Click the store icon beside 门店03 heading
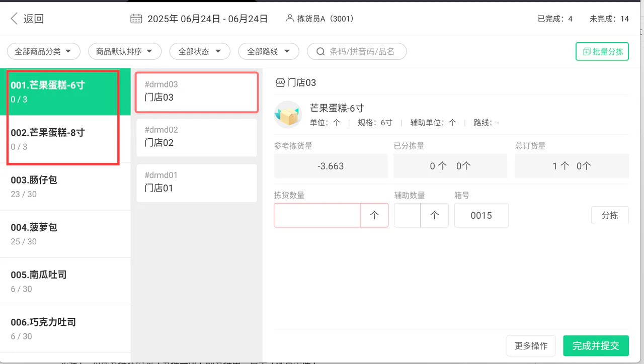This screenshot has height=364, width=644. (x=280, y=83)
